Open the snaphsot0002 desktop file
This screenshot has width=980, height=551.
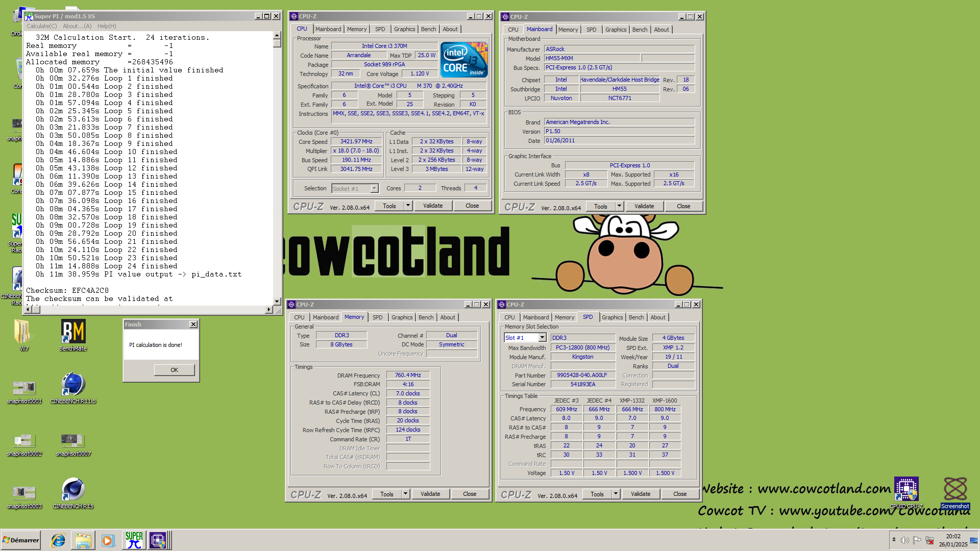(x=24, y=444)
